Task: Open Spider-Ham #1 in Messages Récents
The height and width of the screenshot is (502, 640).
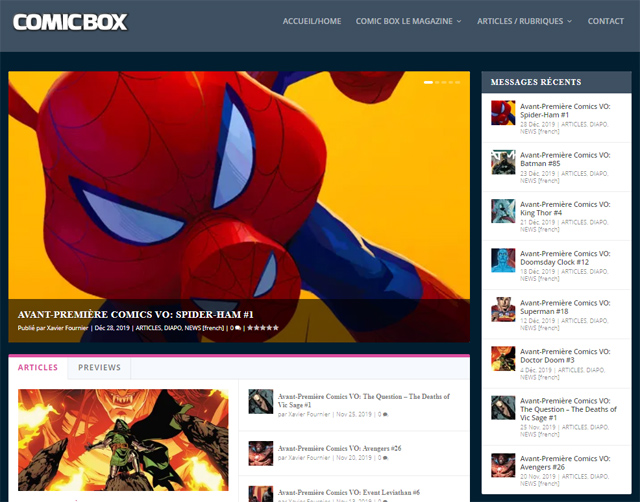Action: click(x=565, y=111)
